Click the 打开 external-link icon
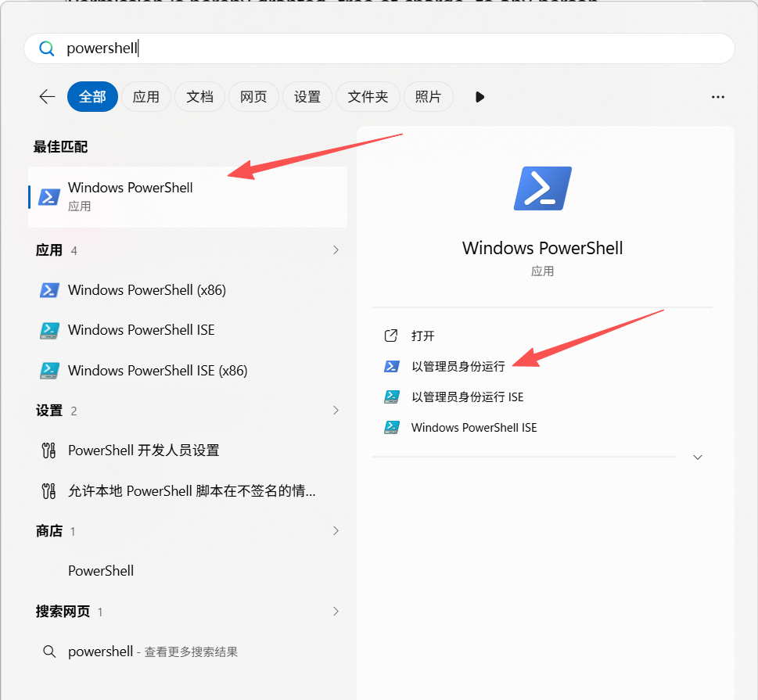Image resolution: width=758 pixels, height=700 pixels. [390, 336]
